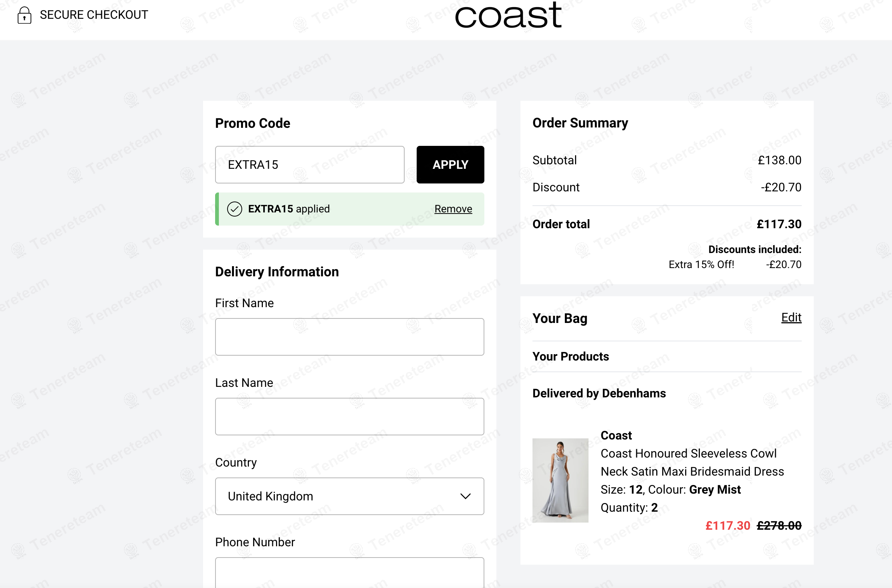Click the secure checkout padlock icon
Image resolution: width=892 pixels, height=588 pixels.
pos(24,15)
